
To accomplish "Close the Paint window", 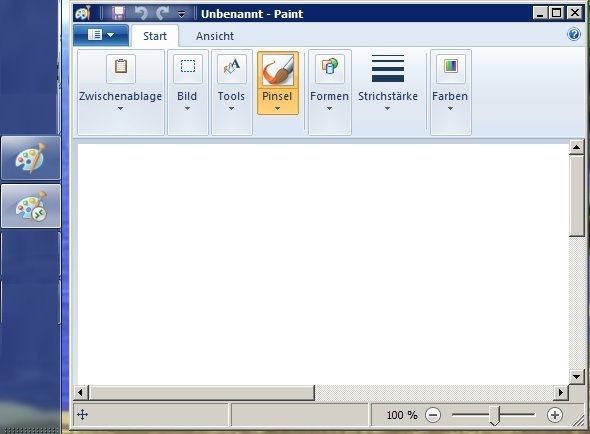I will [x=575, y=13].
